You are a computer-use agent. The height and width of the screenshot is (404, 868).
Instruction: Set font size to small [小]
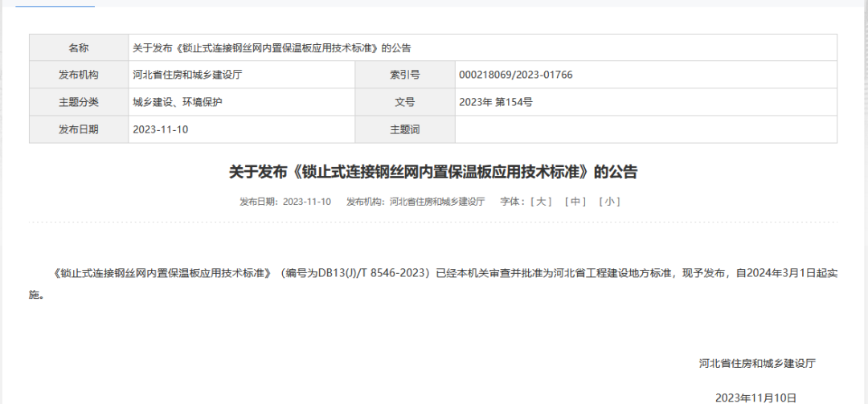[x=609, y=202]
